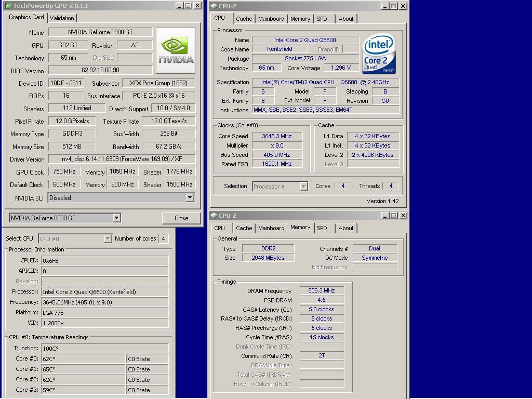Click the Device ID value 10DE - 0611
532x399 pixels.
tap(66, 83)
